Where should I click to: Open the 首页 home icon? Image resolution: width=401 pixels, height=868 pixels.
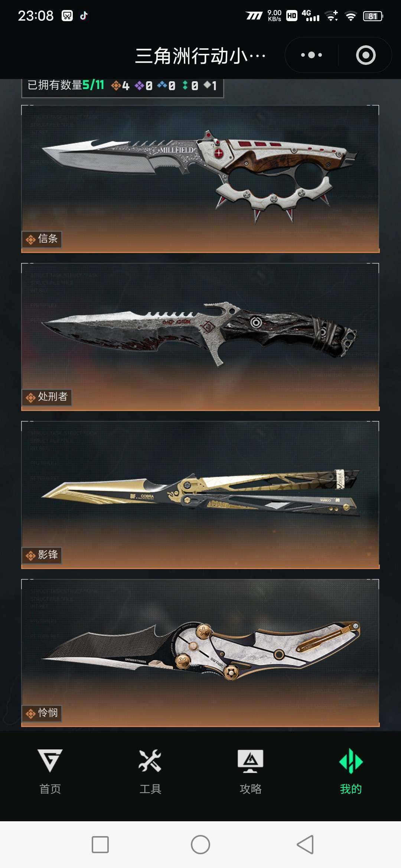click(x=50, y=760)
